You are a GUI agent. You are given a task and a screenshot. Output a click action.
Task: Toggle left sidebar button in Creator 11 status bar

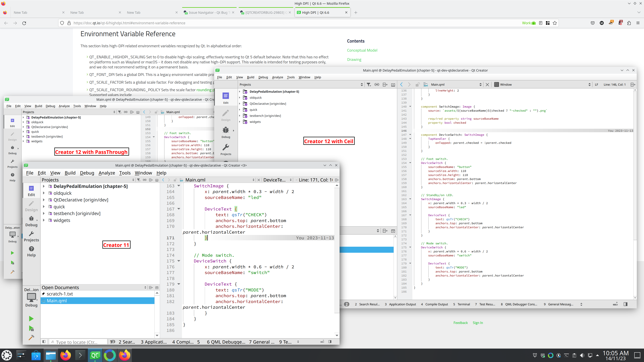pos(44,342)
